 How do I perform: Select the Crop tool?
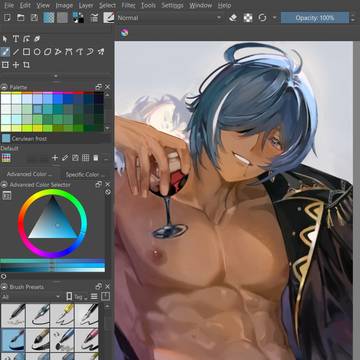coord(26,65)
